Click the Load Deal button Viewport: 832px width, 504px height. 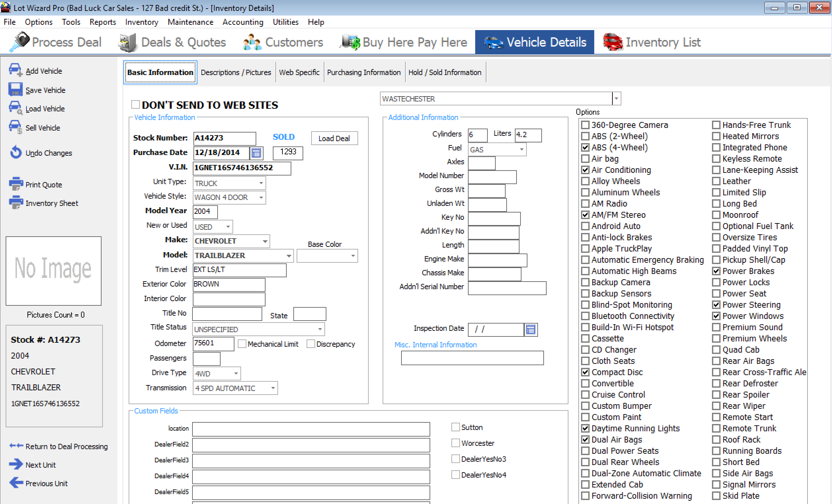(x=334, y=138)
